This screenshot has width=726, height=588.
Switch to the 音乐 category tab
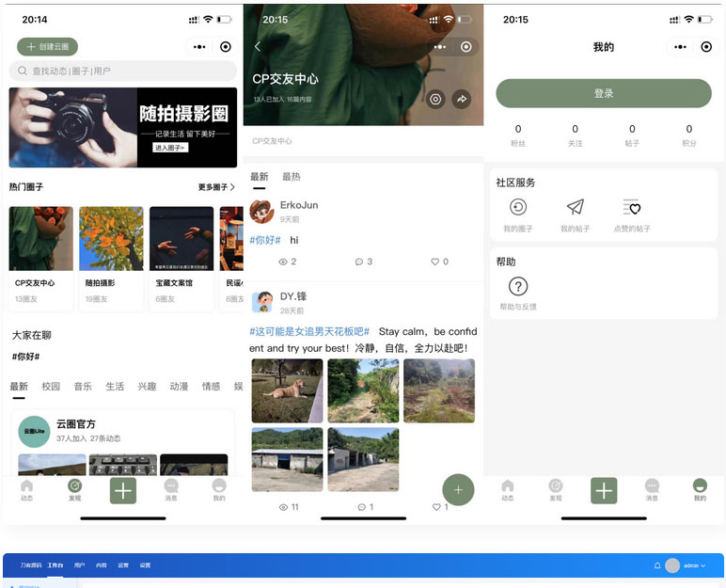(x=83, y=386)
